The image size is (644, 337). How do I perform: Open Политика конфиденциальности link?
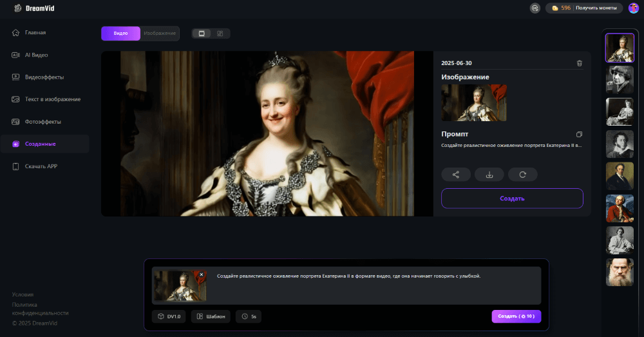click(40, 309)
